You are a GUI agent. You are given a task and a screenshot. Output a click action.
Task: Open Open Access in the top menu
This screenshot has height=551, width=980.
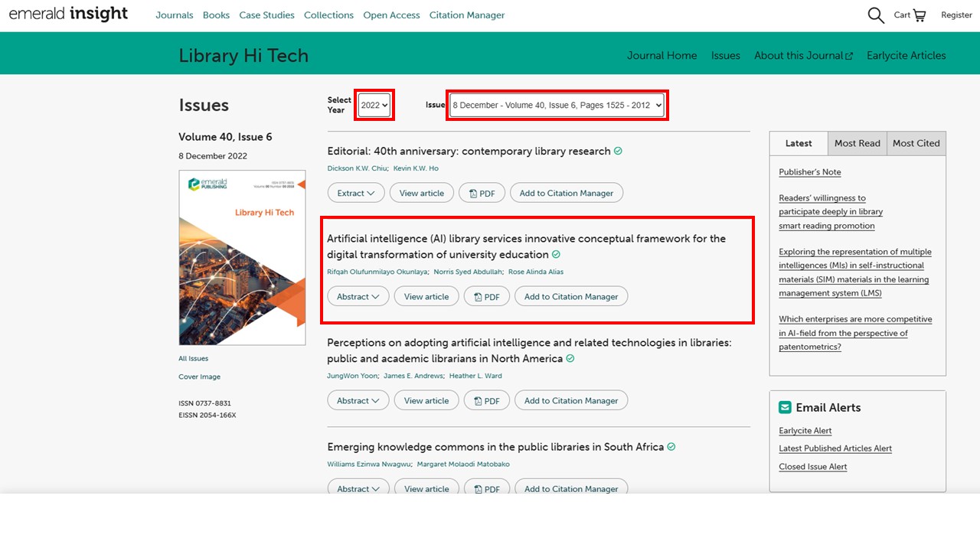391,15
